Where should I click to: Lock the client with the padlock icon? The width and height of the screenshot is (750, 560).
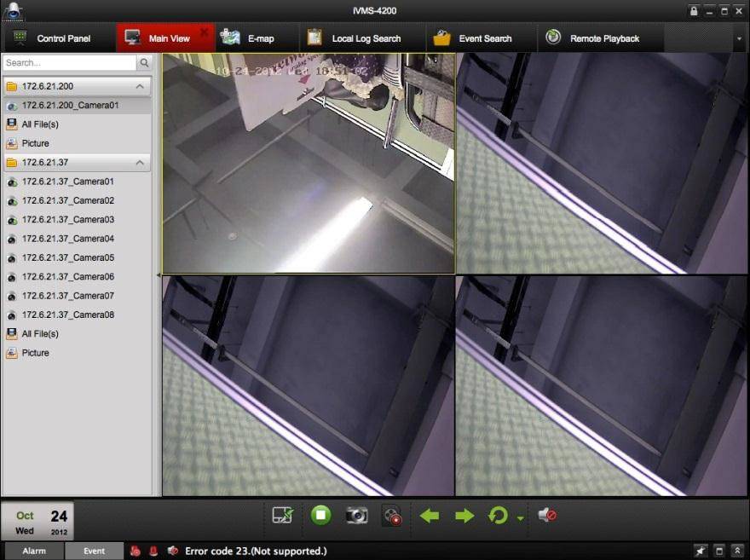[694, 10]
